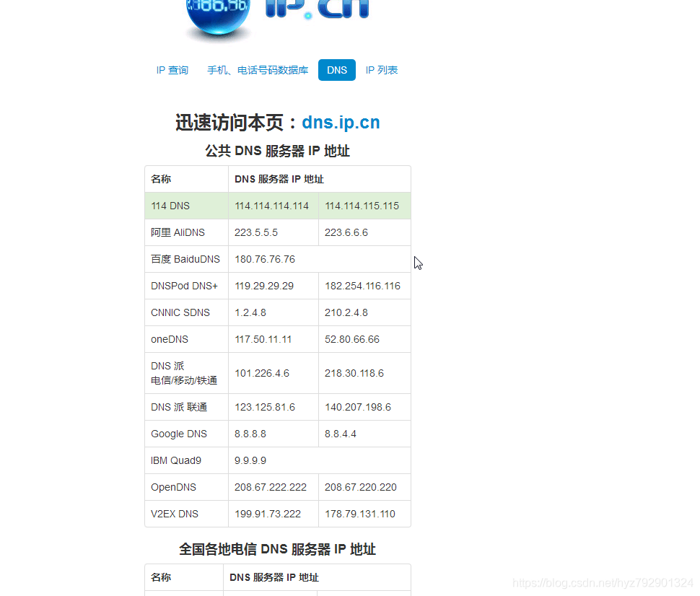Screen dimensions: 700x596
Task: Click the 114 DNS row name
Action: 170,206
